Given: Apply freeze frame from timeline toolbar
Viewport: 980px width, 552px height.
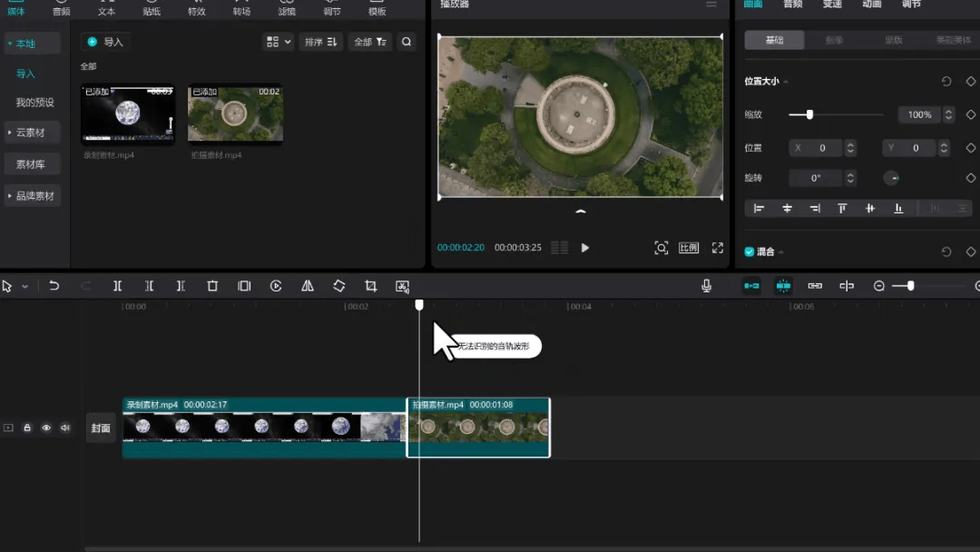Looking at the screenshot, I should click(x=244, y=286).
